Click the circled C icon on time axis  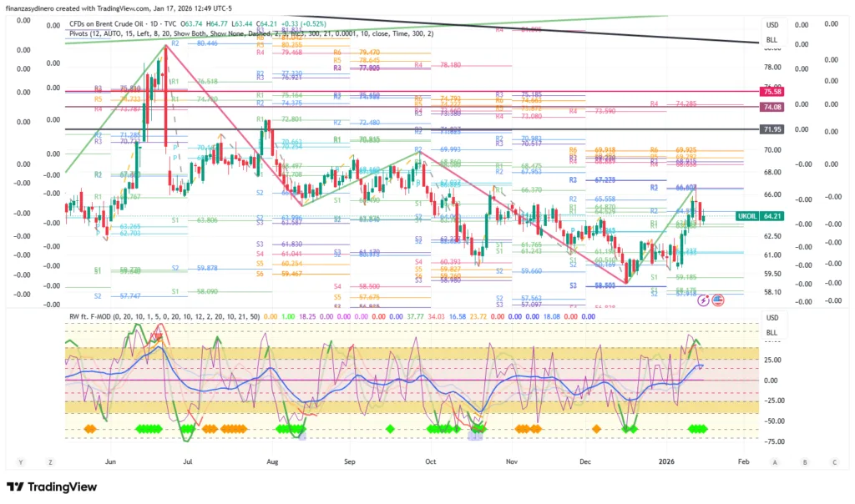(x=833, y=461)
